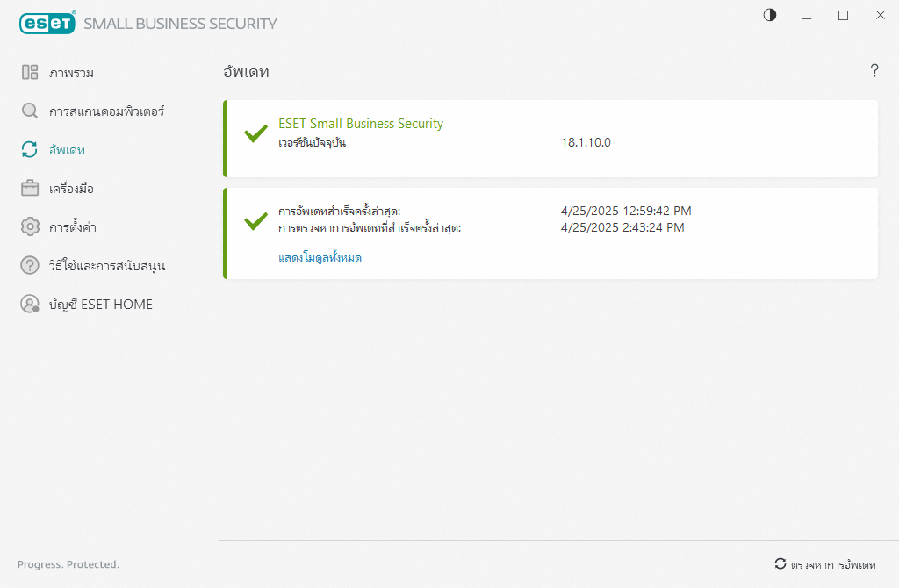Click the green checkmark beside last update status

255,220
